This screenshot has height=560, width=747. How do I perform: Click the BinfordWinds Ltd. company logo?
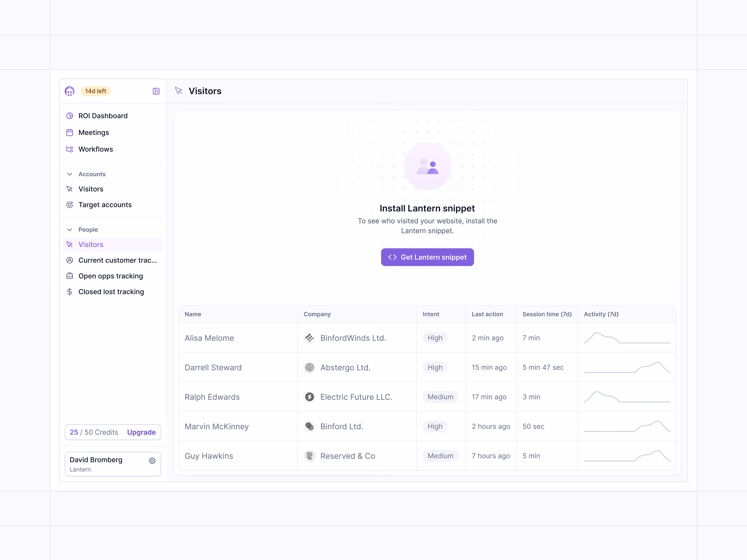(309, 338)
